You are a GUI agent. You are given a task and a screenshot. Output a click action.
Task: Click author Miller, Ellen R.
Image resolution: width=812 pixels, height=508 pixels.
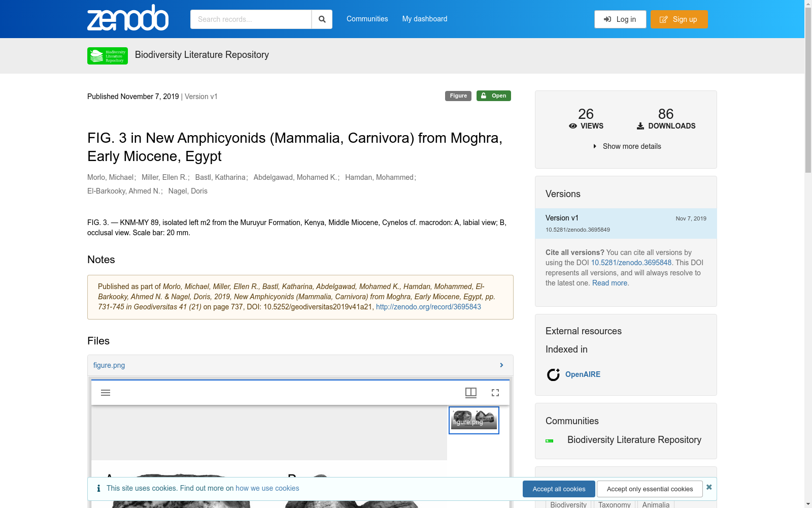[164, 177]
